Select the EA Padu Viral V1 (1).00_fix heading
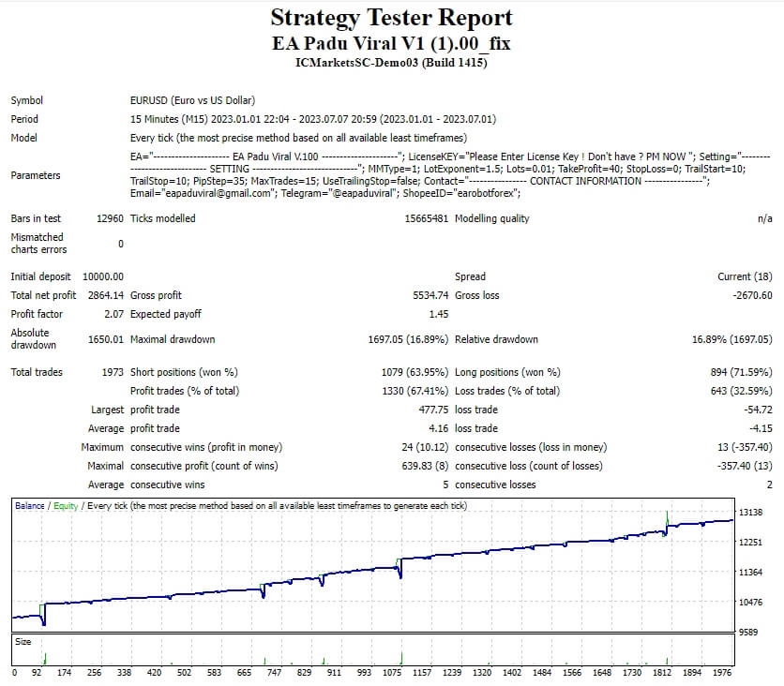Image resolution: width=784 pixels, height=686 pixels. click(x=391, y=43)
